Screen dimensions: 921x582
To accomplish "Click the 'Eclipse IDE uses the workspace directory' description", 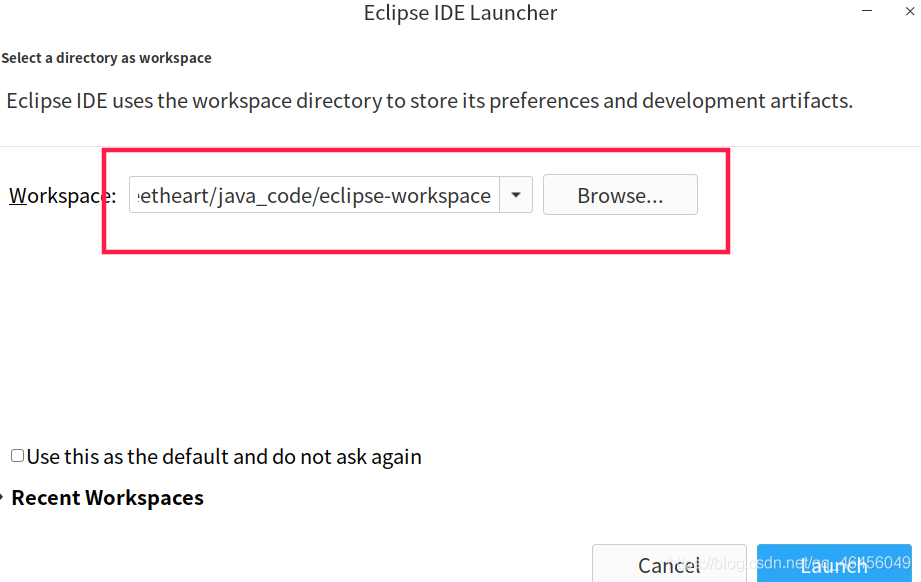I will (x=429, y=101).
